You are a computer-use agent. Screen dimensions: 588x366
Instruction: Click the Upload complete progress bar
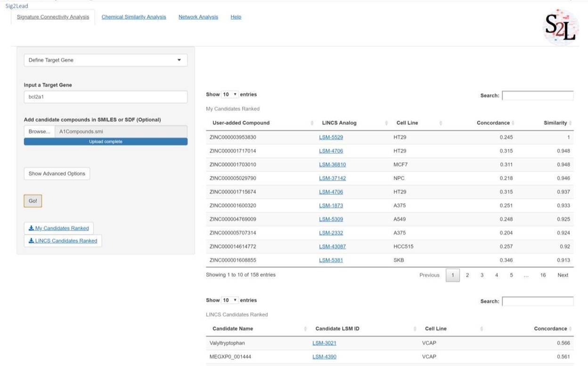(x=106, y=141)
